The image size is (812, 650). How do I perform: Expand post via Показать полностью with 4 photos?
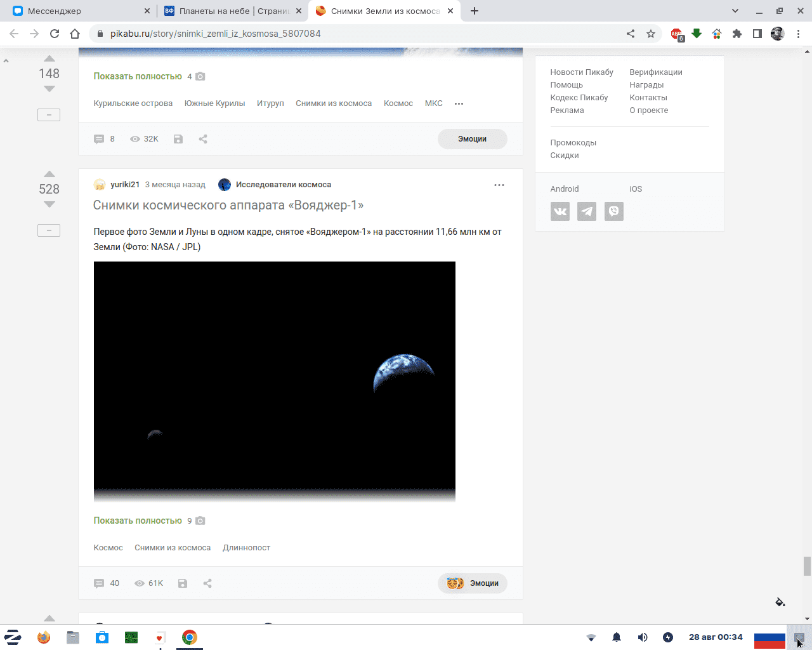138,76
